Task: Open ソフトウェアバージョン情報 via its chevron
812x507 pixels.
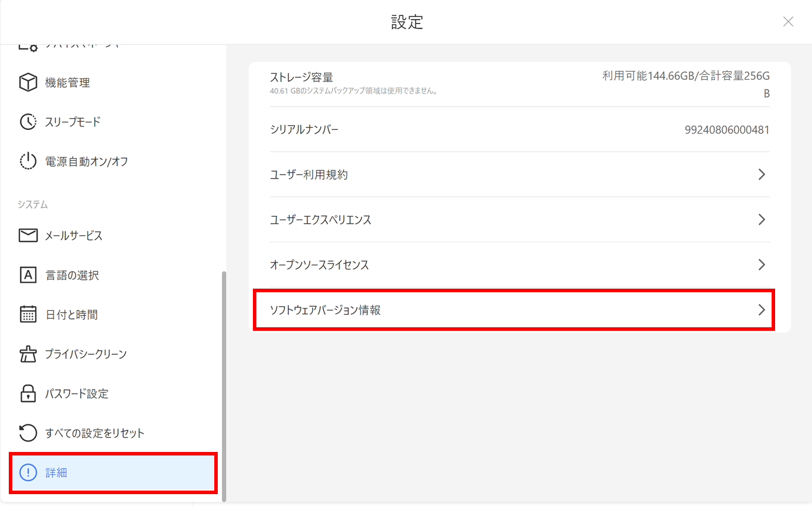Action: pos(762,310)
